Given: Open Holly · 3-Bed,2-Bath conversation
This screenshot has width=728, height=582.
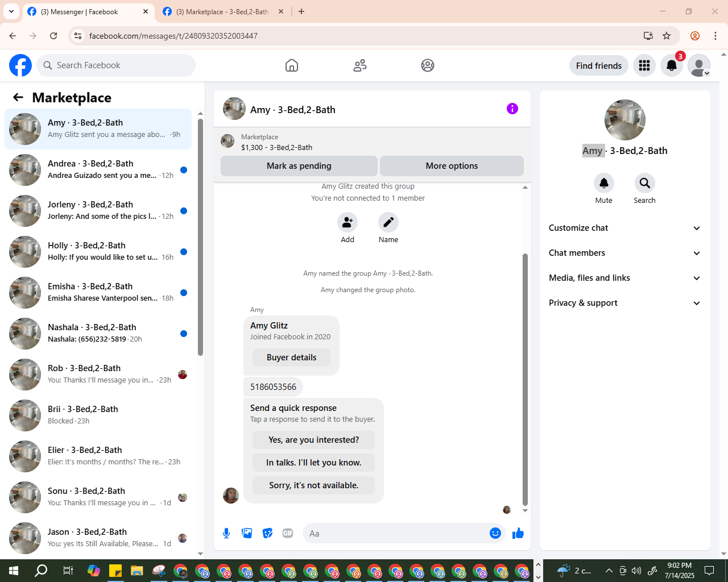Looking at the screenshot, I should tap(98, 252).
